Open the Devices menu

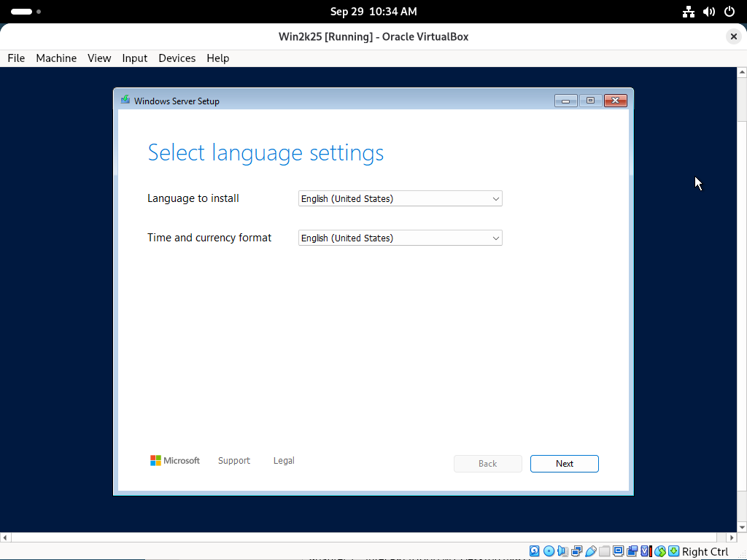coord(177,58)
